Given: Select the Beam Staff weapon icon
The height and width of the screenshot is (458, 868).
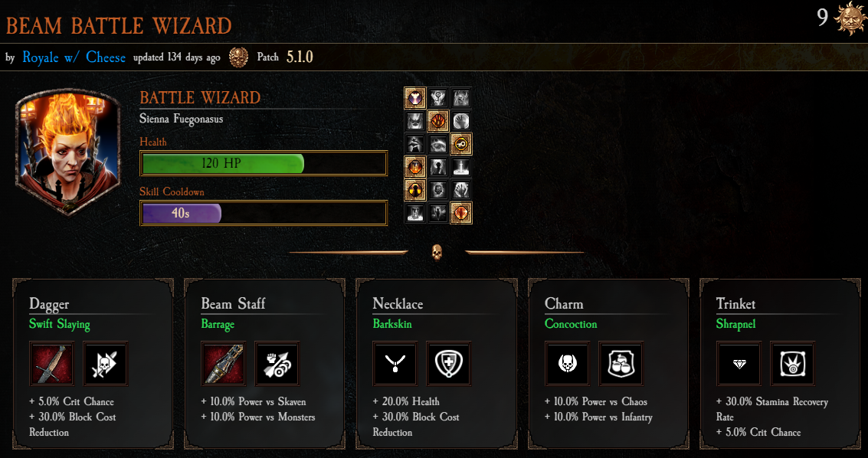Looking at the screenshot, I should tap(223, 363).
